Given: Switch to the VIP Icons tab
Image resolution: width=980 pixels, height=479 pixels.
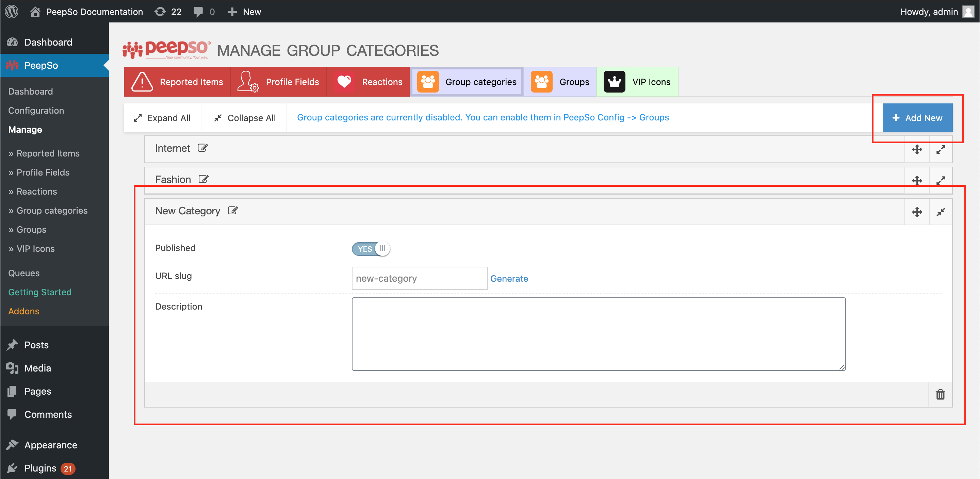Looking at the screenshot, I should point(637,81).
